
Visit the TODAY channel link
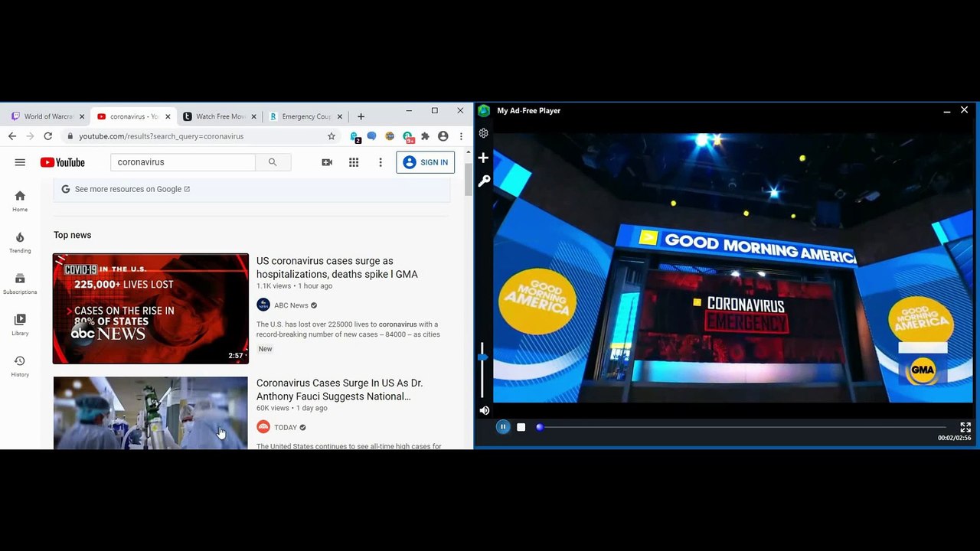coord(286,428)
